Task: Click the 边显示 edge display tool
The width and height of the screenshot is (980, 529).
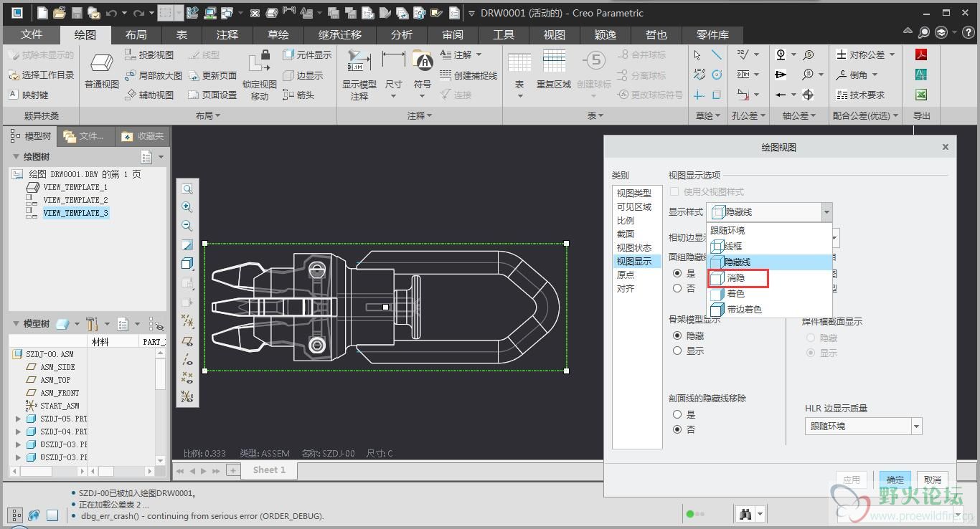Action: coord(302,75)
